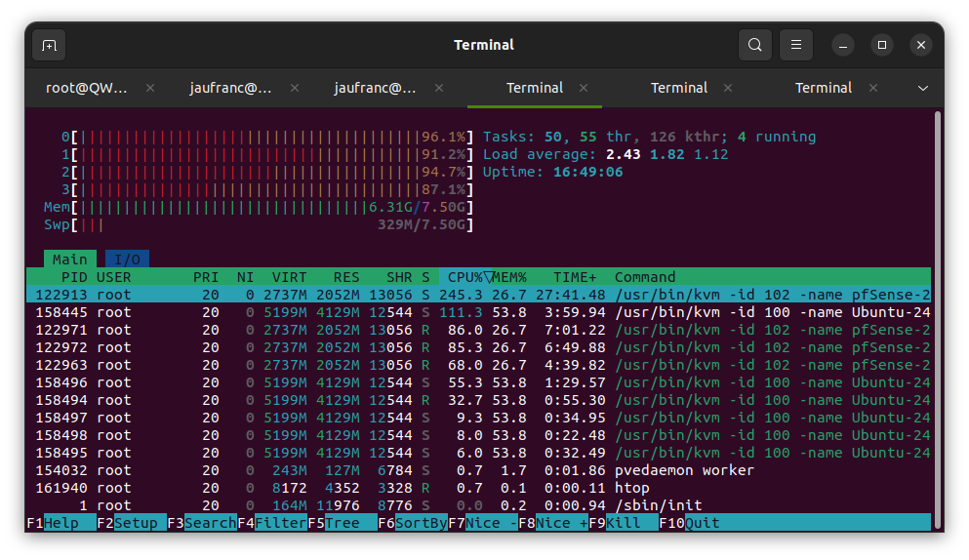Click the Mem usage meter bar
The image size is (969, 560).
(x=259, y=207)
